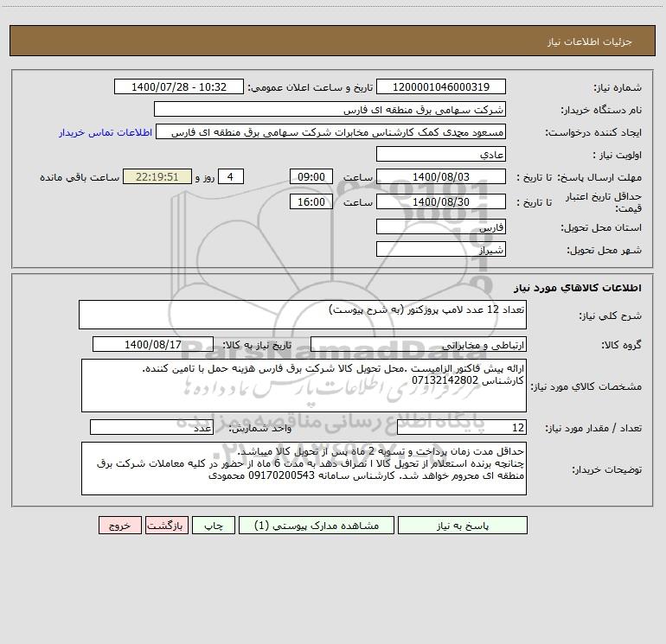The width and height of the screenshot is (666, 644).
Task: Click remaining time countdown 22:19:51
Action: tap(157, 176)
